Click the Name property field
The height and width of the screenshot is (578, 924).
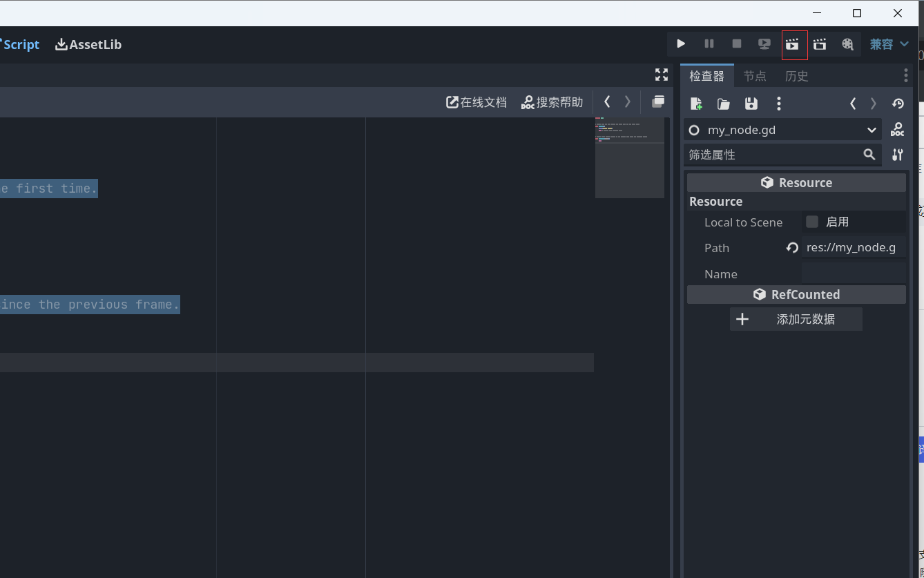pyautogui.click(x=854, y=273)
